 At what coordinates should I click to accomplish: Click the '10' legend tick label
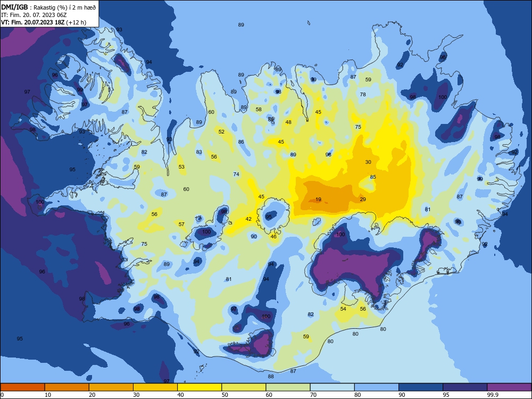(48, 395)
